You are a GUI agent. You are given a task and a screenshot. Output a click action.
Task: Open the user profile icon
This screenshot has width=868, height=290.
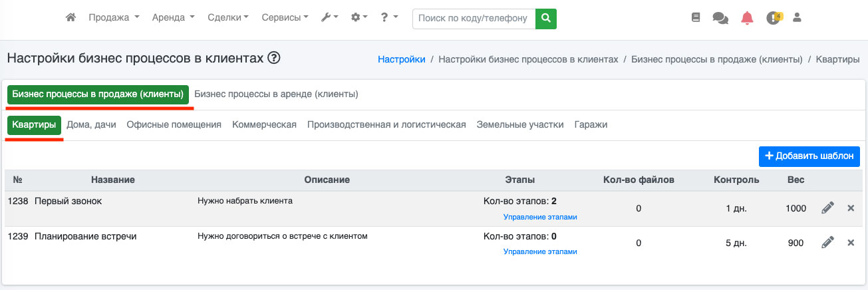797,18
